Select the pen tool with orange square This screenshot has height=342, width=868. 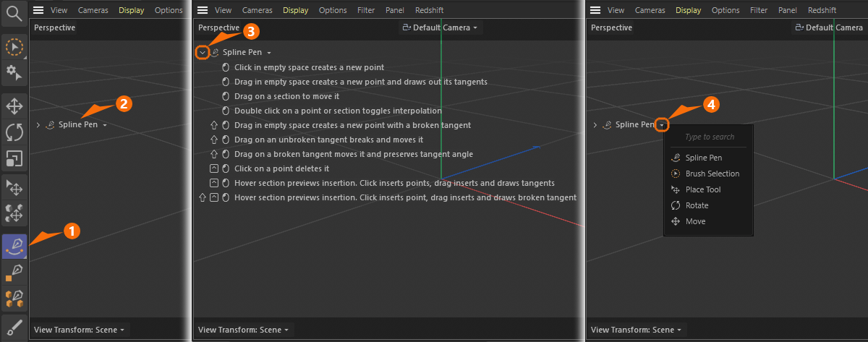pos(14,272)
